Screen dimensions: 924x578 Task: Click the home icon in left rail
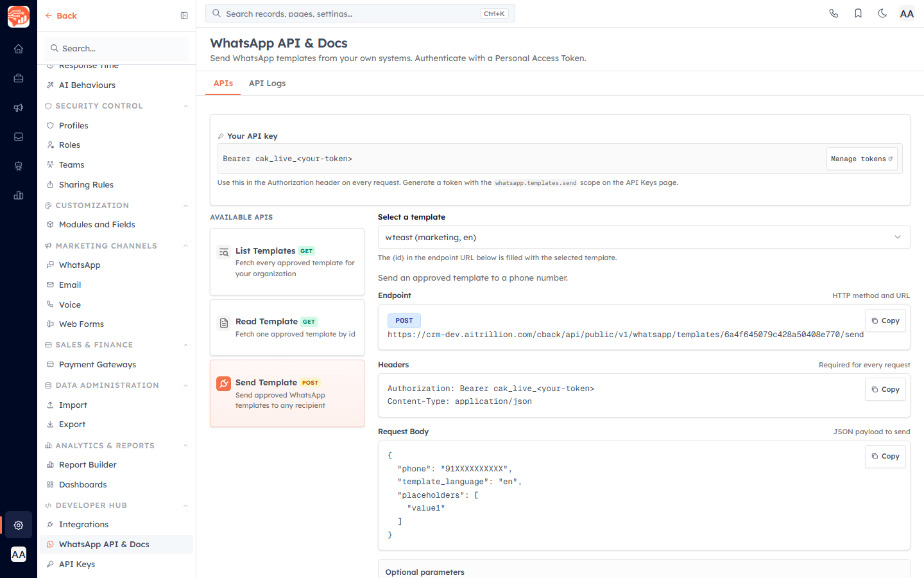point(19,49)
